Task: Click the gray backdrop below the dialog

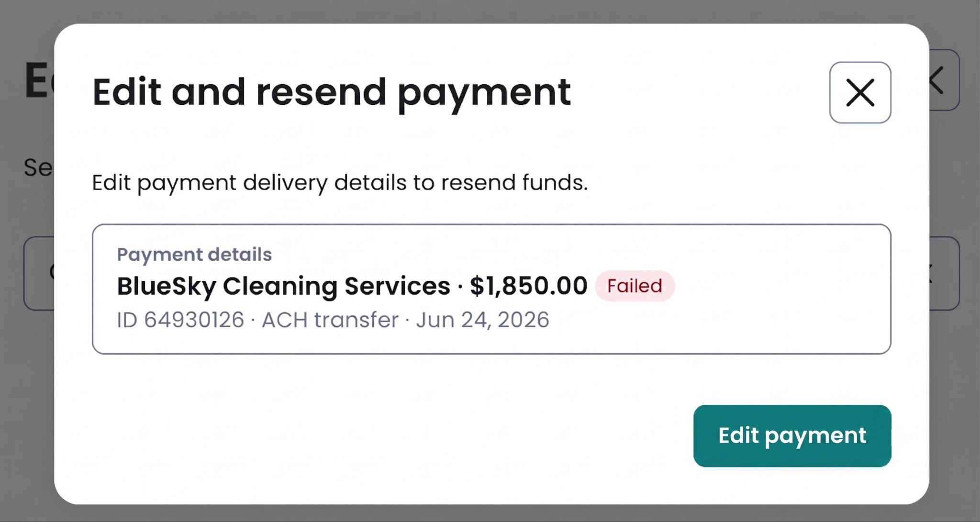Action: [x=490, y=514]
